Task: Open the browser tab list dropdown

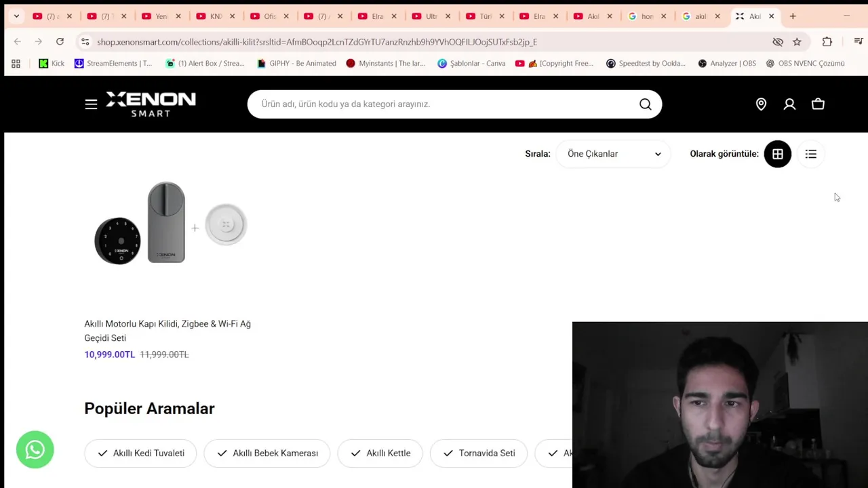Action: pos(16,16)
